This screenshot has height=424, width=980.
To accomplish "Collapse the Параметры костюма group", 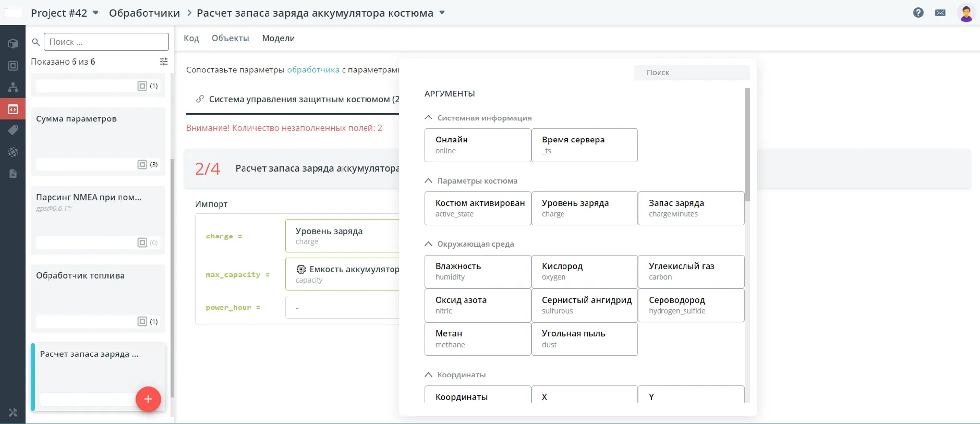I will (x=428, y=181).
